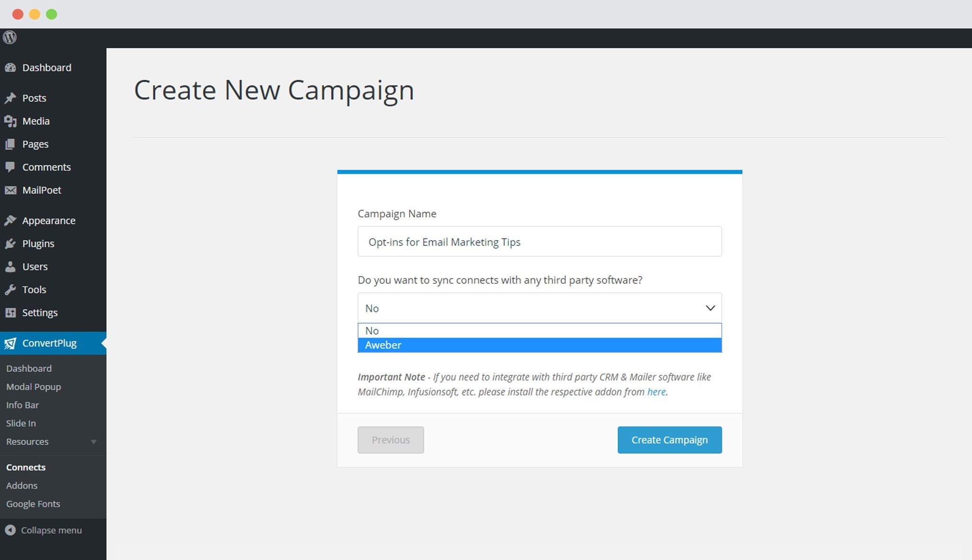
Task: Go to the Addons submenu item
Action: coord(22,485)
